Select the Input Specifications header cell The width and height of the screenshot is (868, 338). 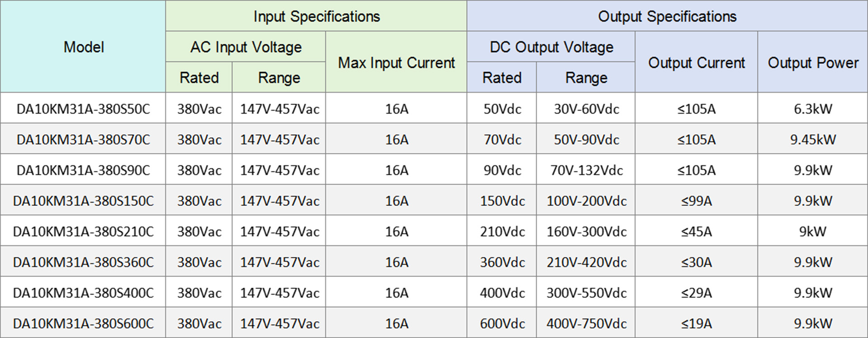[316, 17]
